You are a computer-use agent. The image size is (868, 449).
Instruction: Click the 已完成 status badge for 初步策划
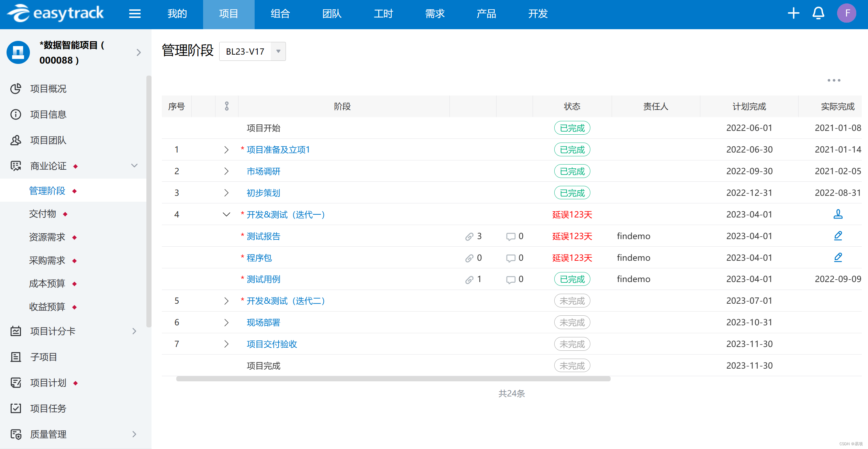click(572, 193)
